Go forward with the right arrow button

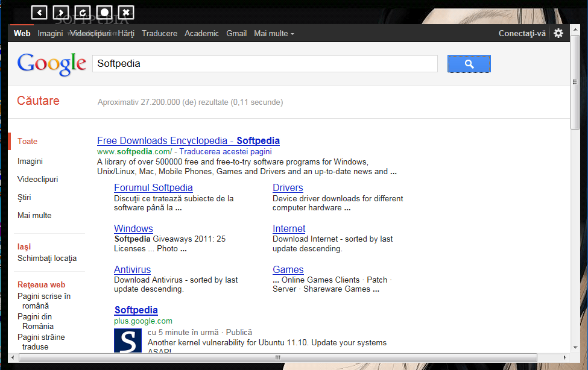click(x=61, y=13)
